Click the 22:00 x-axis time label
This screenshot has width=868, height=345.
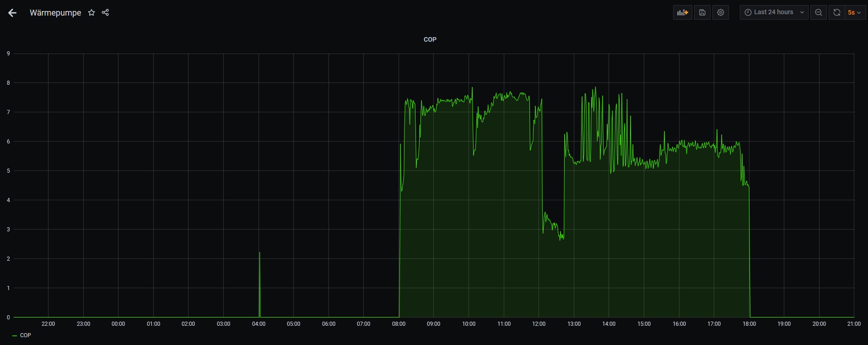click(x=48, y=324)
